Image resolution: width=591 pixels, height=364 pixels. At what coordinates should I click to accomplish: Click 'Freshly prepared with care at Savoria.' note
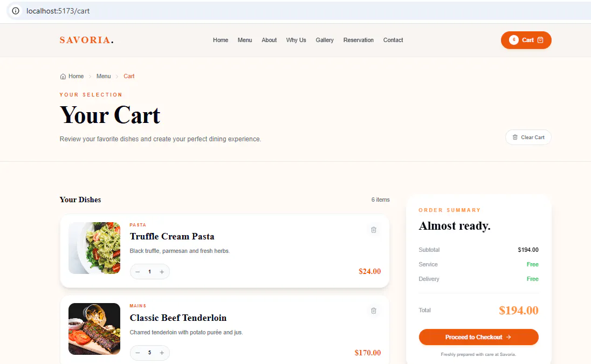click(x=478, y=354)
